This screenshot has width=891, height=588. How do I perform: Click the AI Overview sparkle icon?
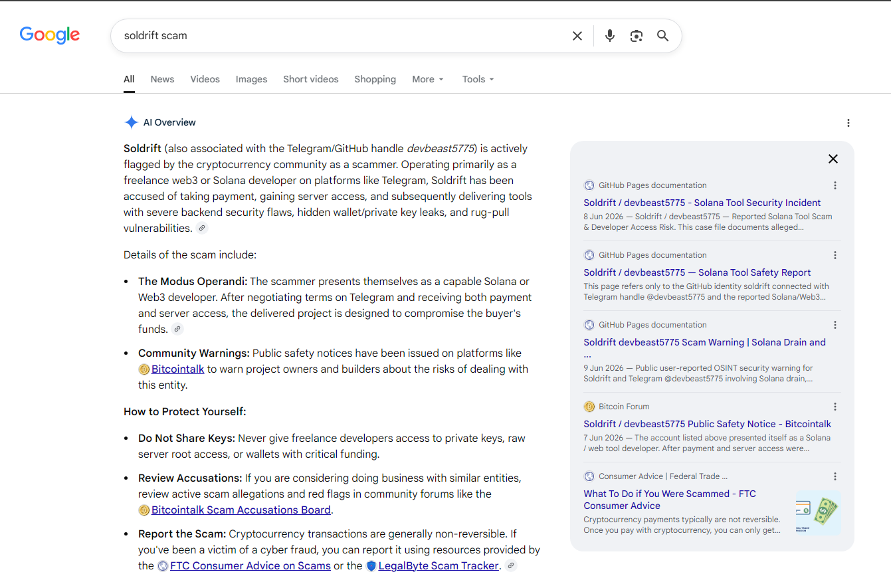point(131,122)
